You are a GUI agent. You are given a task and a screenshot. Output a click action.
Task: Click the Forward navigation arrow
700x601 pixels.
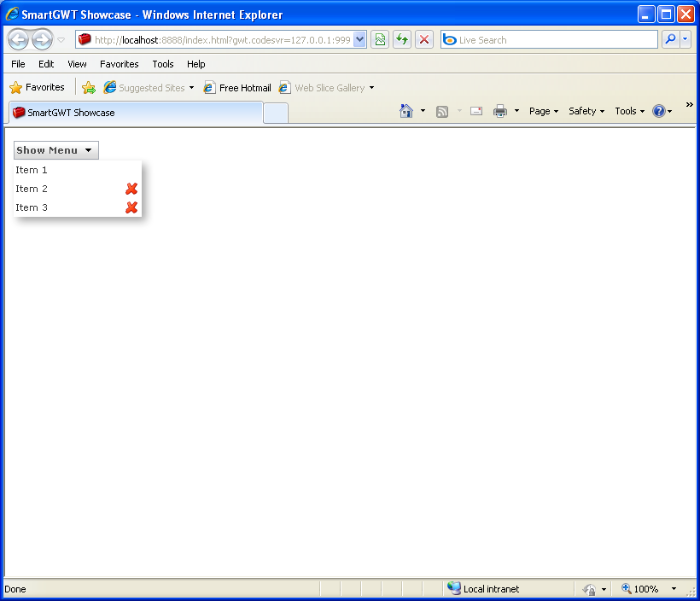pyautogui.click(x=43, y=40)
